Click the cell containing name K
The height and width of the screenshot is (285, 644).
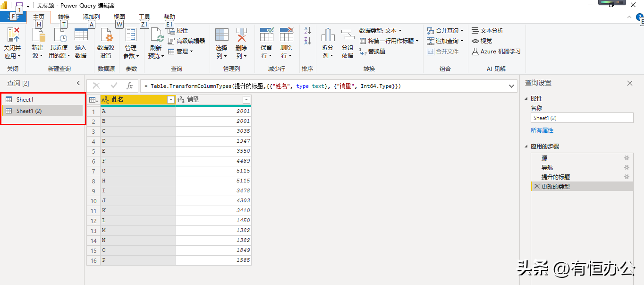pyautogui.click(x=138, y=211)
